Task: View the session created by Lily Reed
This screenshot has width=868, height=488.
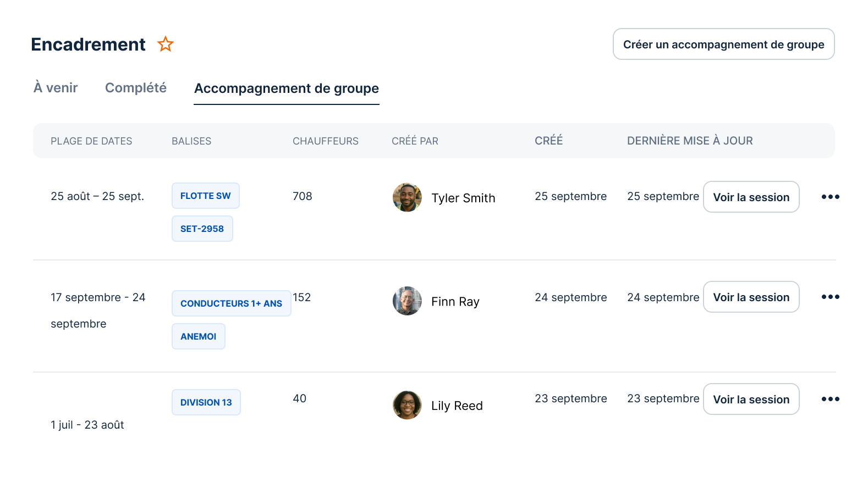Action: point(751,399)
